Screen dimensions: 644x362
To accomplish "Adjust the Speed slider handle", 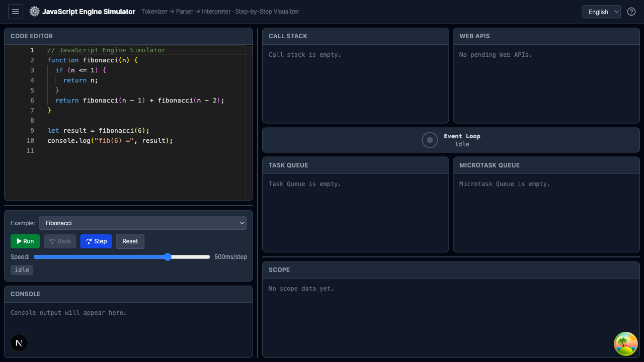I will click(168, 257).
